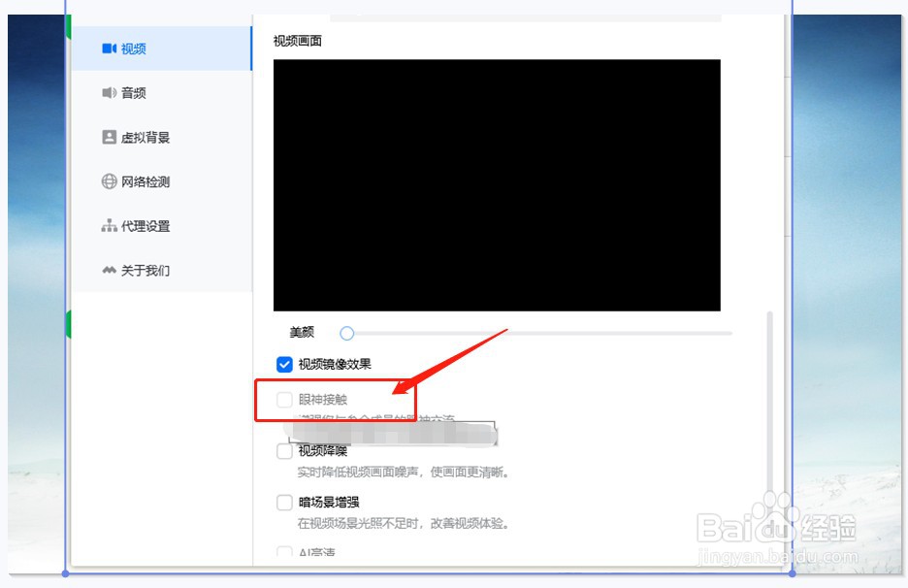This screenshot has width=908, height=588.
Task: Uncheck the 视频镜像效果 checkbox
Action: [x=284, y=365]
